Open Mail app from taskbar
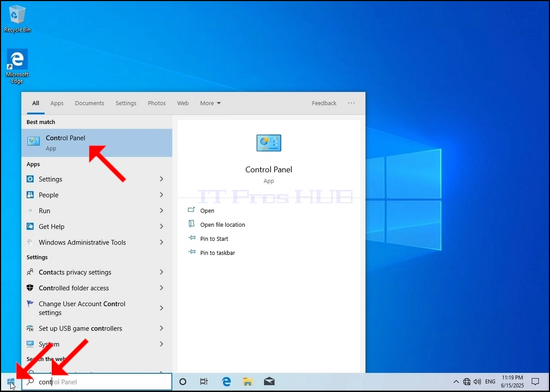Image resolution: width=550 pixels, height=392 pixels. click(x=269, y=381)
